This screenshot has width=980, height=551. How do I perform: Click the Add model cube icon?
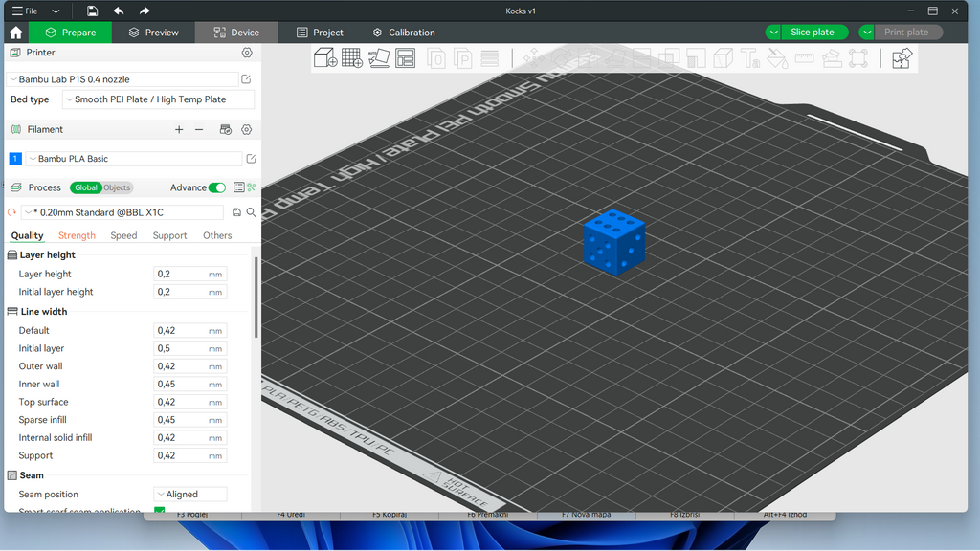[x=325, y=58]
